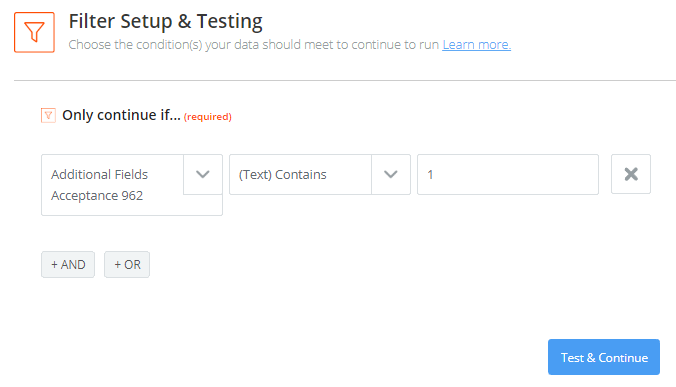Click the horizontal divider under the header

tap(345, 80)
